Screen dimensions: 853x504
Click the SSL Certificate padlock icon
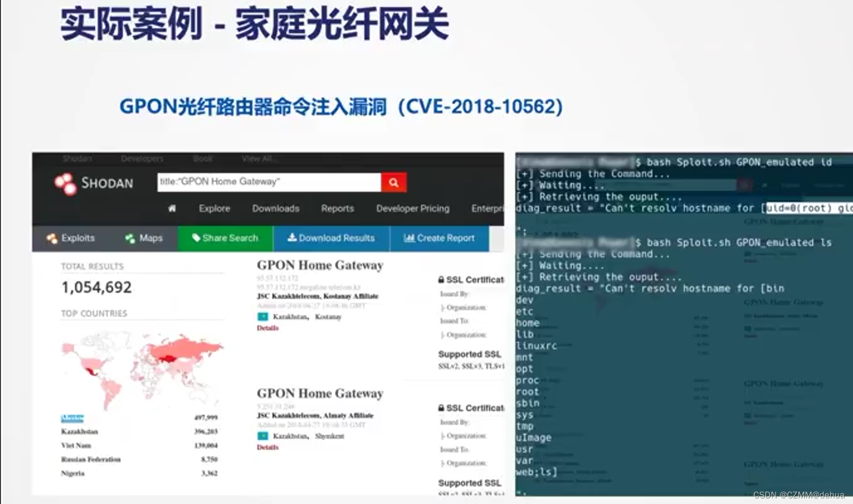pos(441,279)
